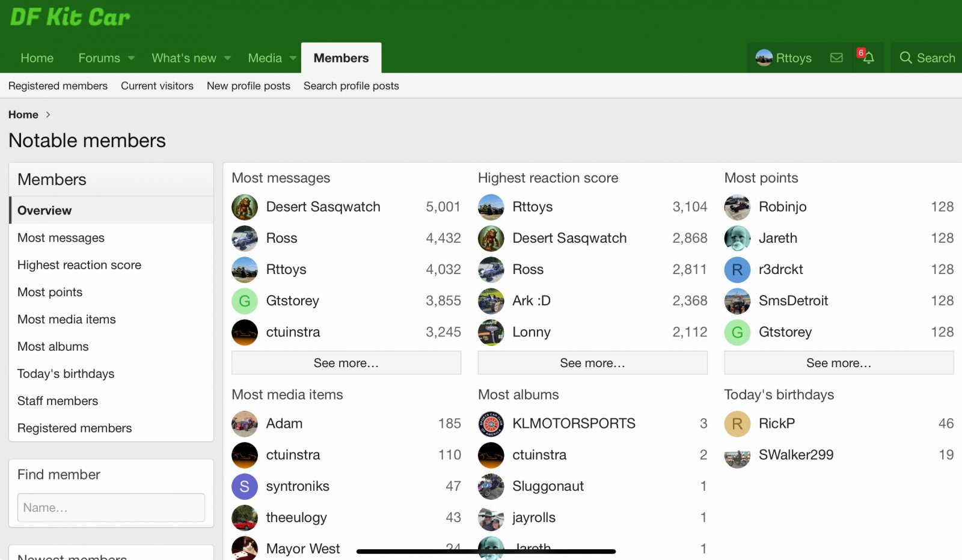The height and width of the screenshot is (560, 962).
Task: Click Lonny avatar
Action: point(491,332)
